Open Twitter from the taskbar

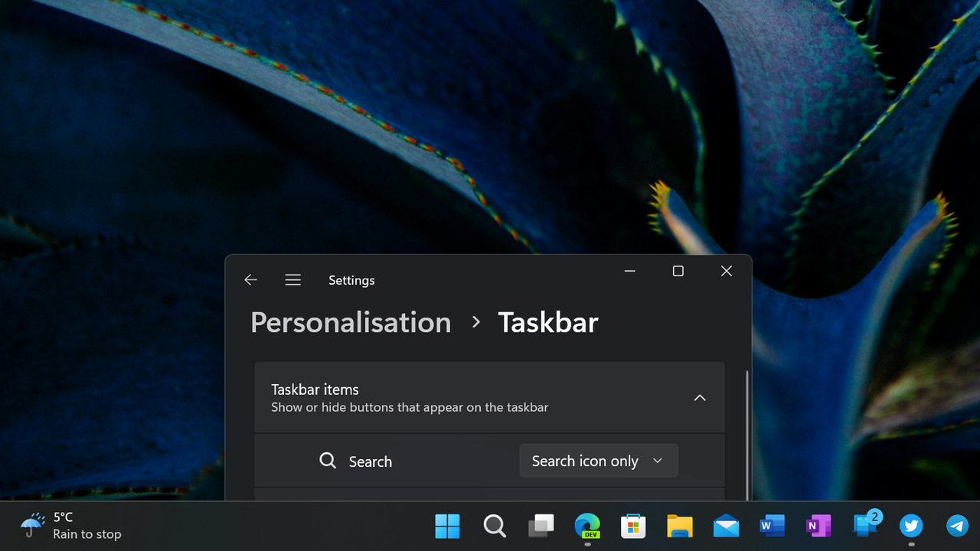click(911, 526)
